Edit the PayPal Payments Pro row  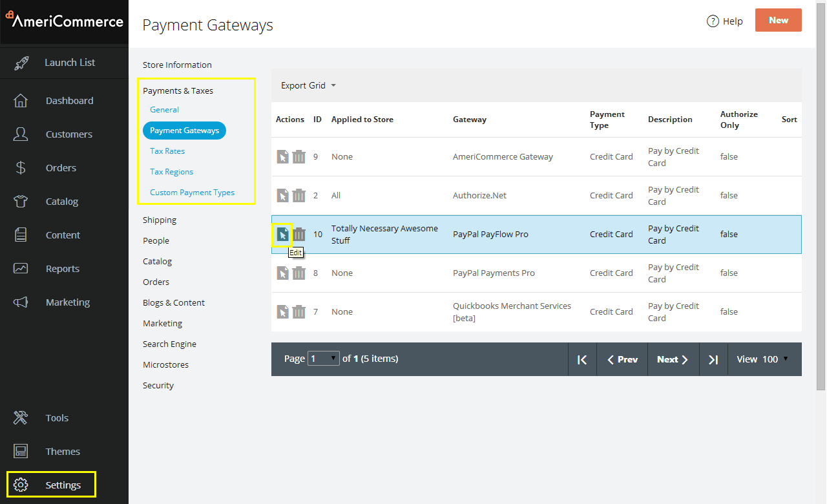coord(283,273)
